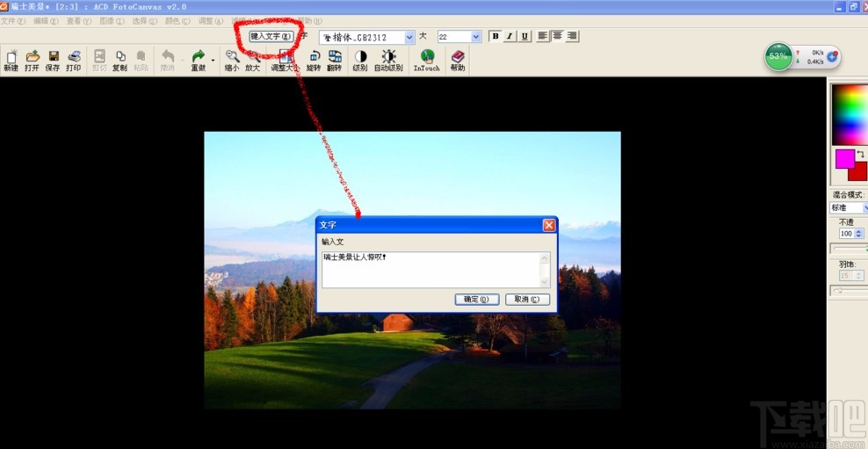The width and height of the screenshot is (868, 449).
Task: Undo with the 撤消 icon
Action: point(167,61)
